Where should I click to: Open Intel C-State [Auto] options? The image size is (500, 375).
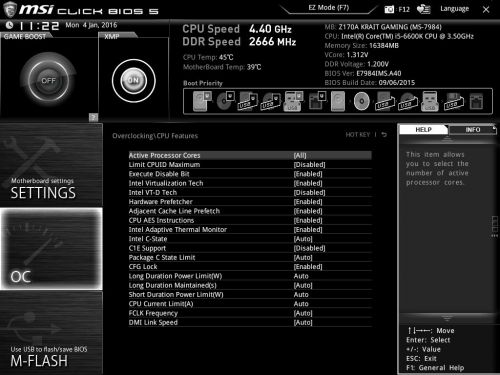coord(250,239)
